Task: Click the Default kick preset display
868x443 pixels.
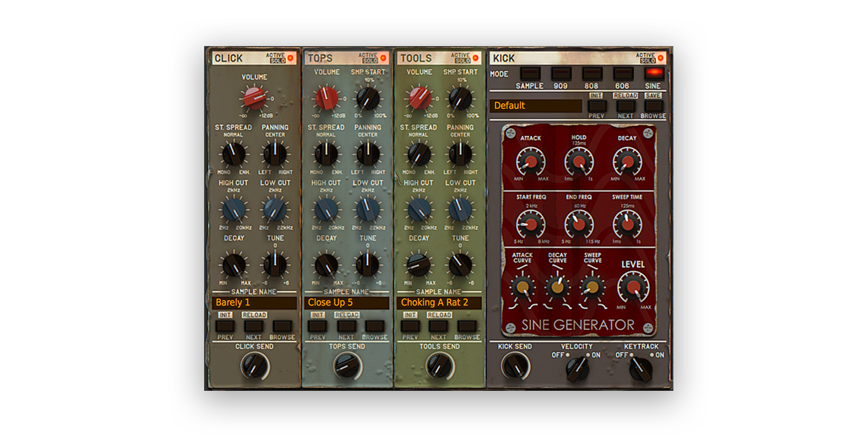Action: click(535, 106)
